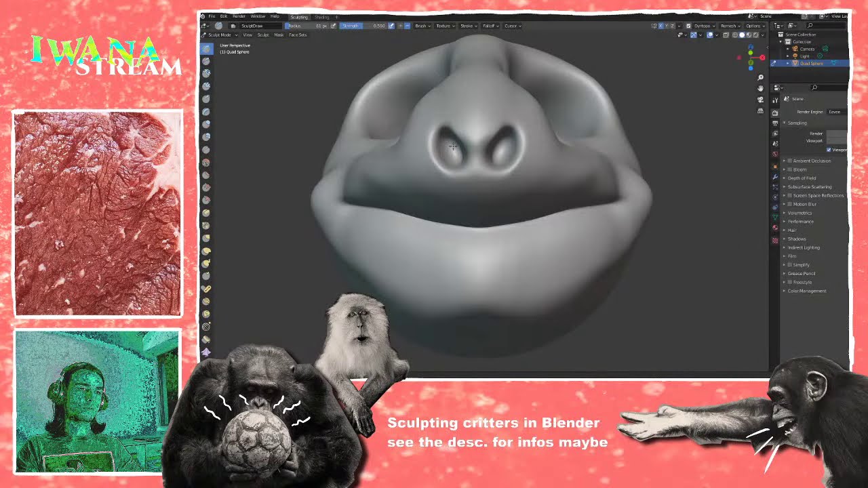Open the Window menu
This screenshot has width=868, height=488.
(x=258, y=16)
